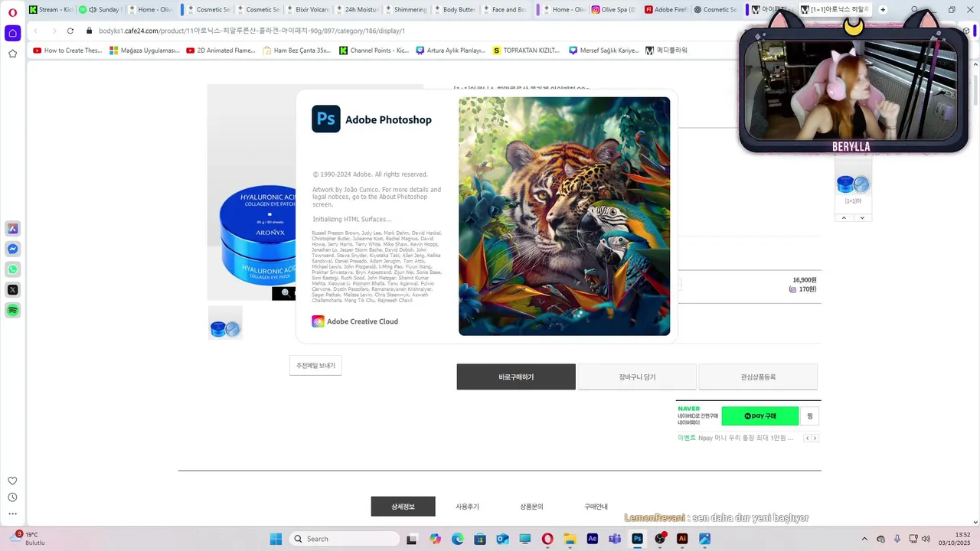Open Copilot from the taskbar
980x551 pixels.
click(x=435, y=539)
